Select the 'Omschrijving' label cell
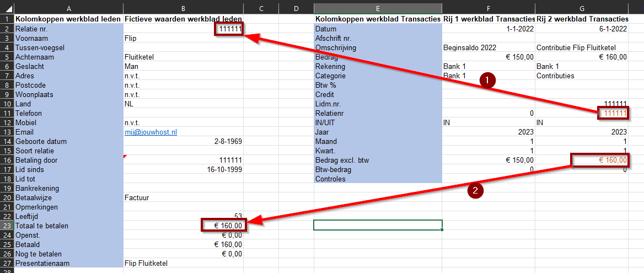This screenshot has height=273, width=644. pyautogui.click(x=378, y=47)
